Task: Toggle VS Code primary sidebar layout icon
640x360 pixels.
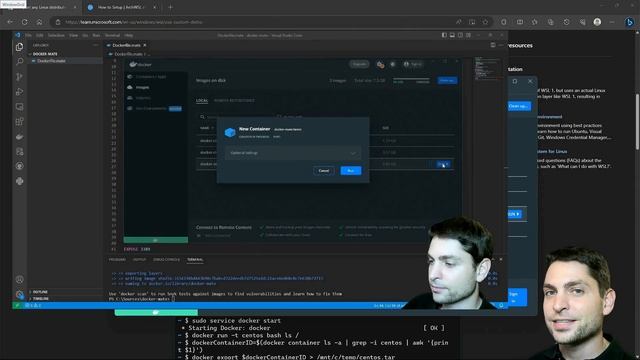Action: (x=444, y=36)
